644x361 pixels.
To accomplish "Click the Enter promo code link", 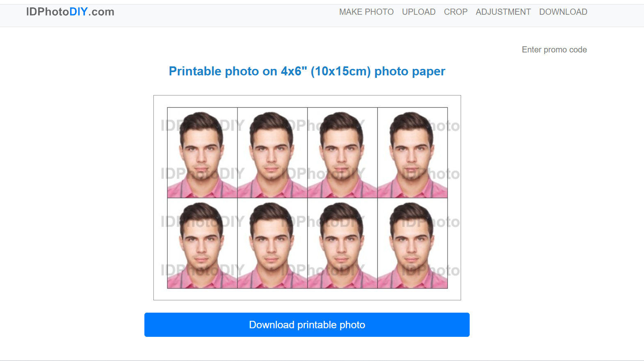I will (x=554, y=50).
